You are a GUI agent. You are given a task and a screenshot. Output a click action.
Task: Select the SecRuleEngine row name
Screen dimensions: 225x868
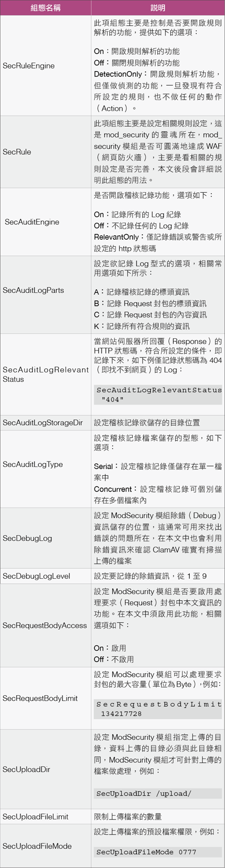tap(28, 66)
